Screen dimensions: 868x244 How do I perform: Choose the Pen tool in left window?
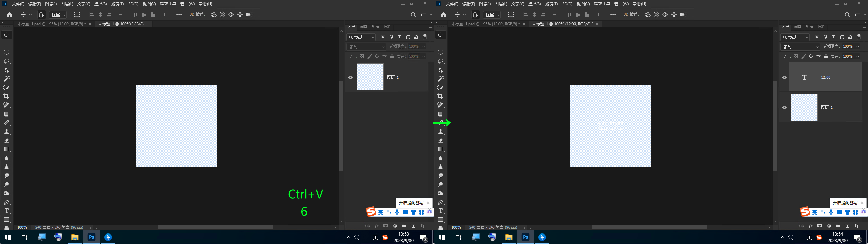(x=6, y=202)
